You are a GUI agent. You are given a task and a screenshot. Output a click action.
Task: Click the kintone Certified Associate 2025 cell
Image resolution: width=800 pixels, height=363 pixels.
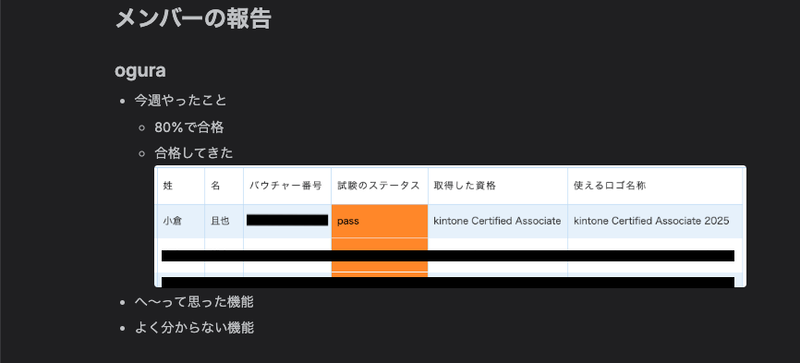(x=655, y=221)
